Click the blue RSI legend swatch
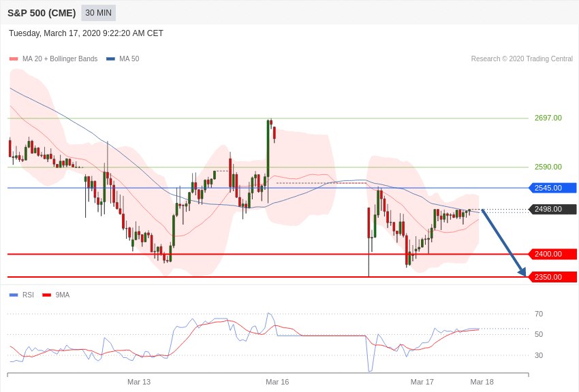The image size is (579, 392). pos(14,295)
